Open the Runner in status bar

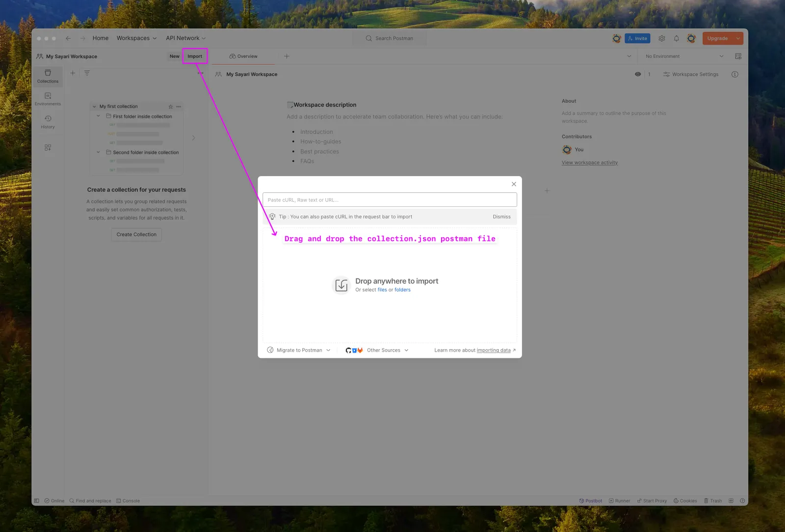click(619, 501)
